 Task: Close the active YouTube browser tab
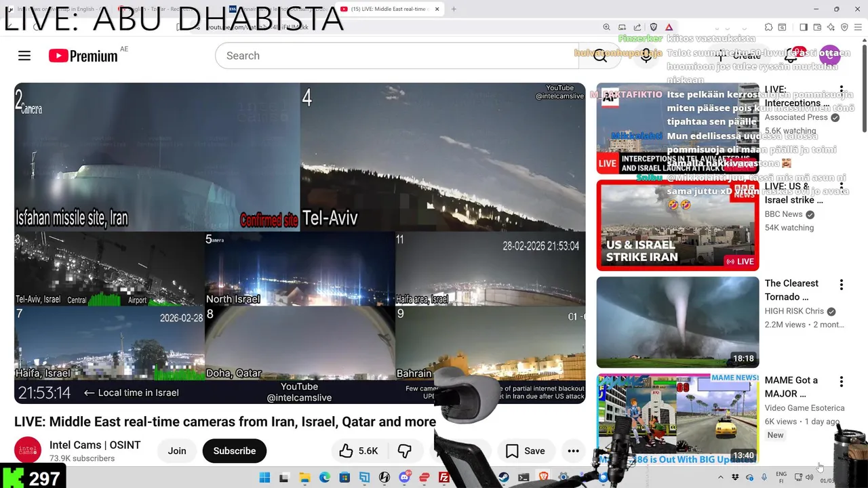point(437,9)
